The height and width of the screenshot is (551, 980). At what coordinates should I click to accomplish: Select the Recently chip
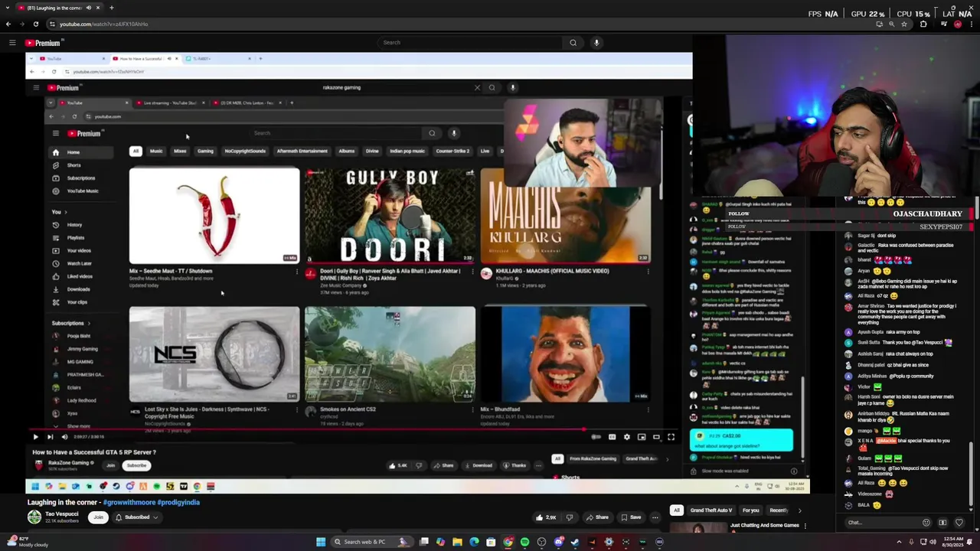779,510
